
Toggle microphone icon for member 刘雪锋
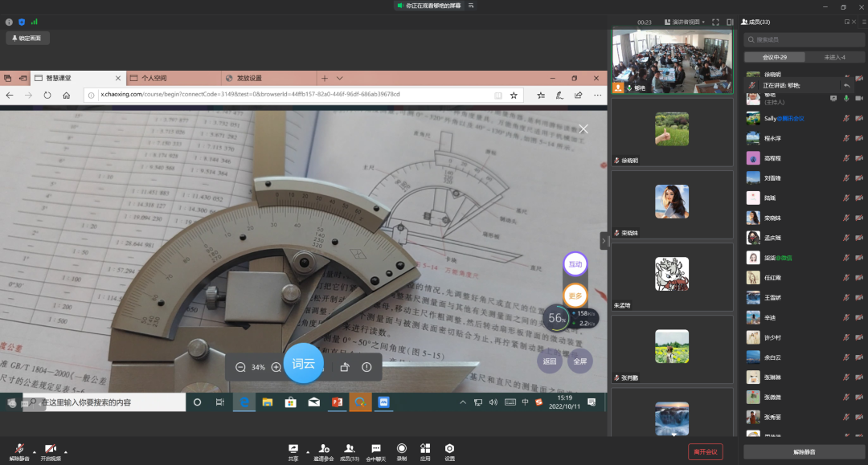(x=845, y=178)
